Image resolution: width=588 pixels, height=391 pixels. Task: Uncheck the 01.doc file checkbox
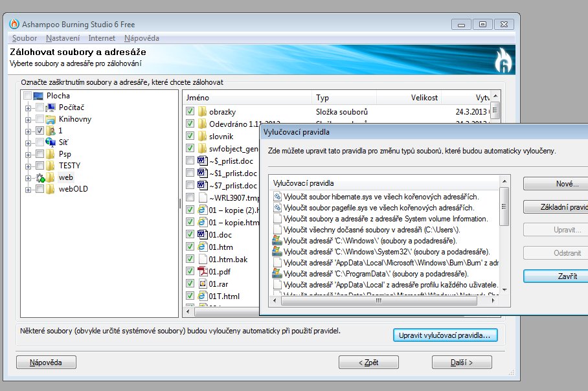[x=190, y=234]
